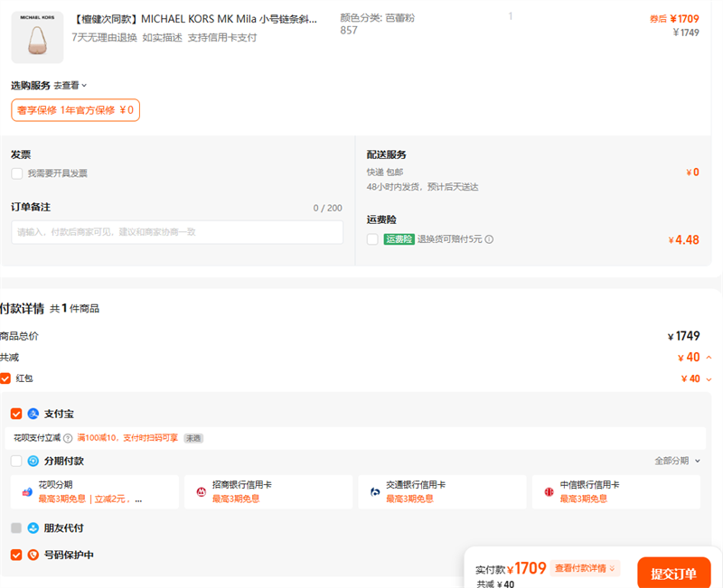Click the 号码保护中 shield icon
Viewport: 723px width, 588px height.
33,555
